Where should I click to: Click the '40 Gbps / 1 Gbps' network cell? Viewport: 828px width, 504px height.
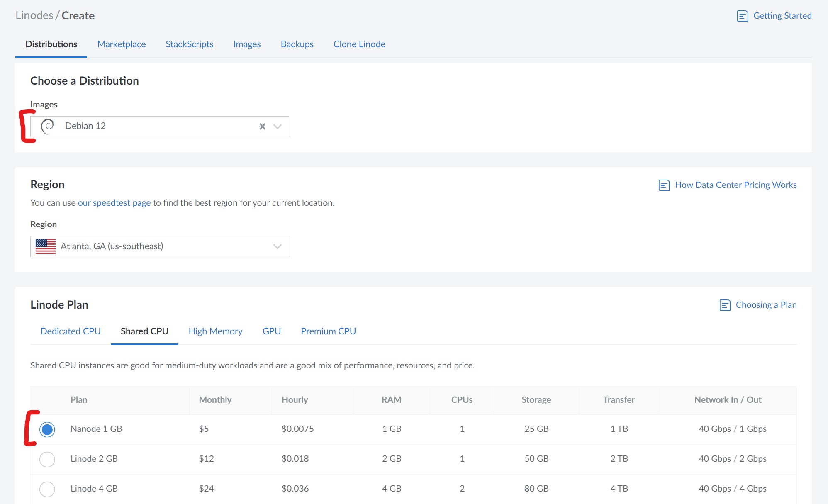tap(733, 429)
